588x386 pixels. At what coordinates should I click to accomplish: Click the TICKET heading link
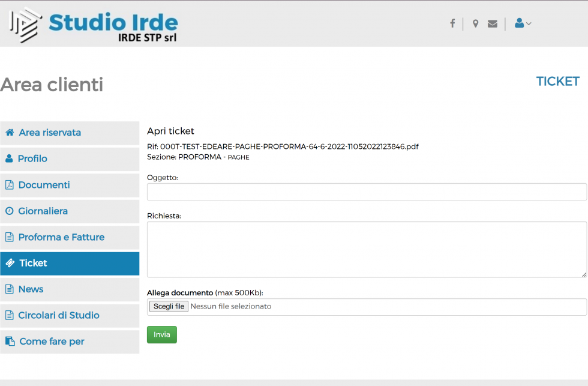point(557,82)
